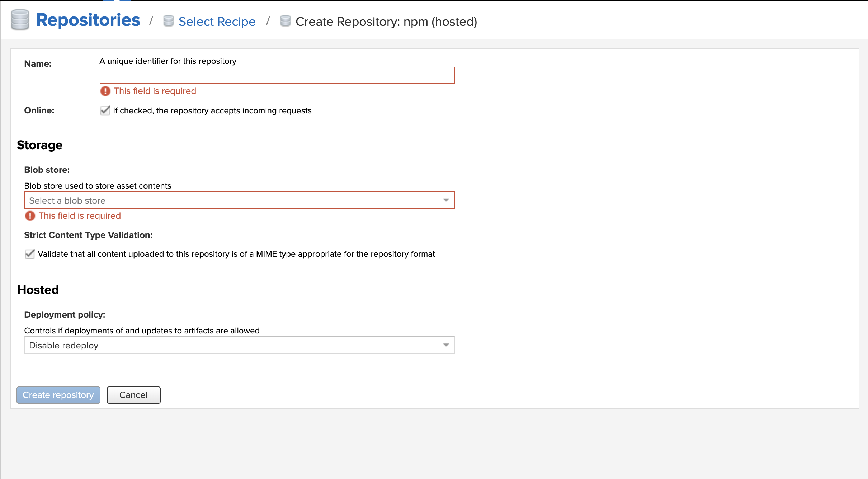
Task: Click the Repositories database icon in breadcrumb
Action: tap(20, 20)
